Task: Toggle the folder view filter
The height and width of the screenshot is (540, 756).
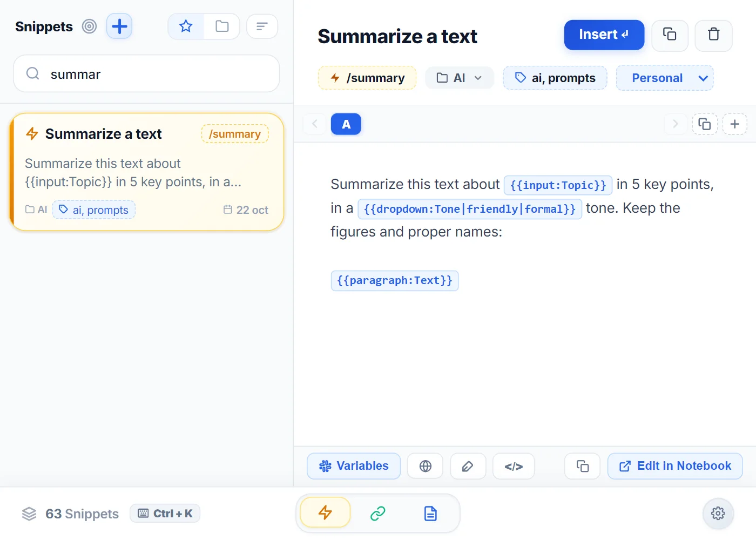Action: 222,26
